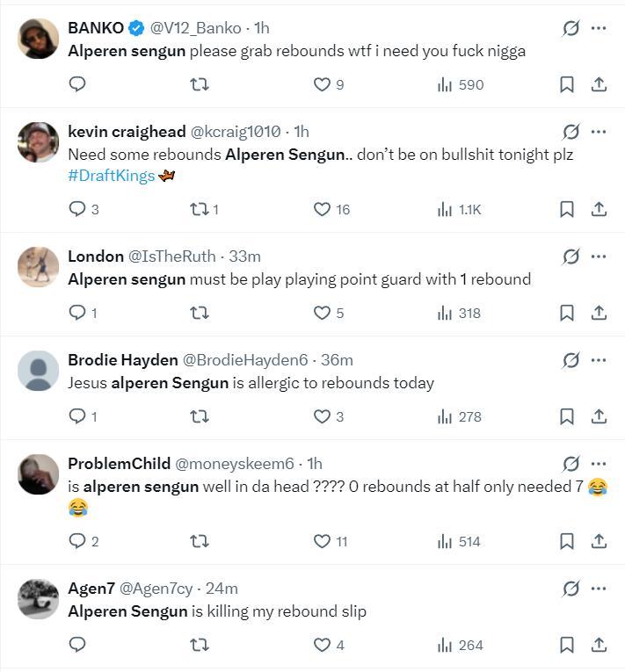Open ProblemChild's profile picture
The image size is (625, 672).
[38, 474]
